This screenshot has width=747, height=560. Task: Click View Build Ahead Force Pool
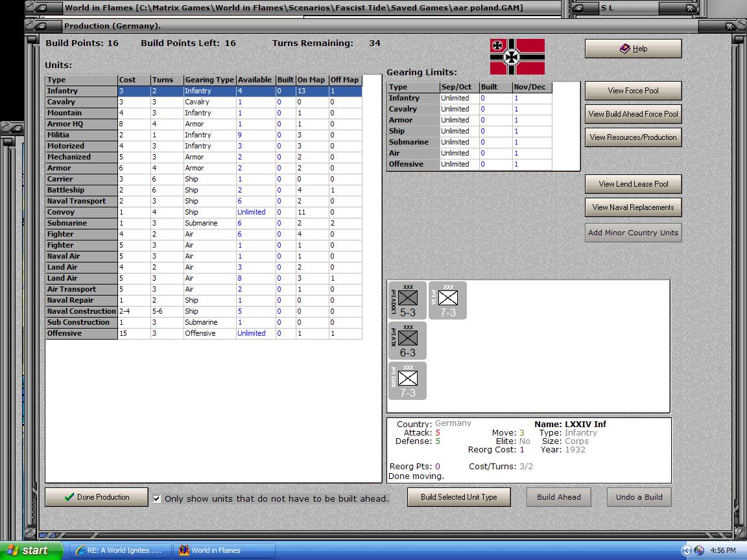point(633,114)
